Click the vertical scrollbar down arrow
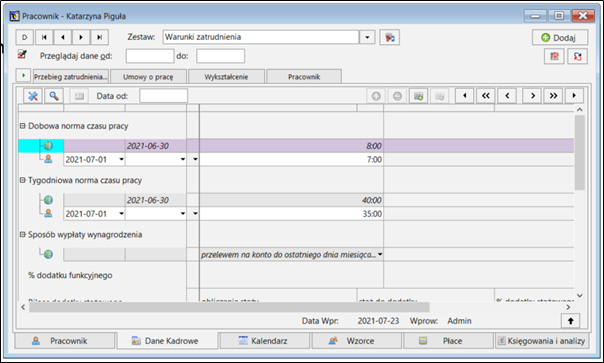 (579, 296)
